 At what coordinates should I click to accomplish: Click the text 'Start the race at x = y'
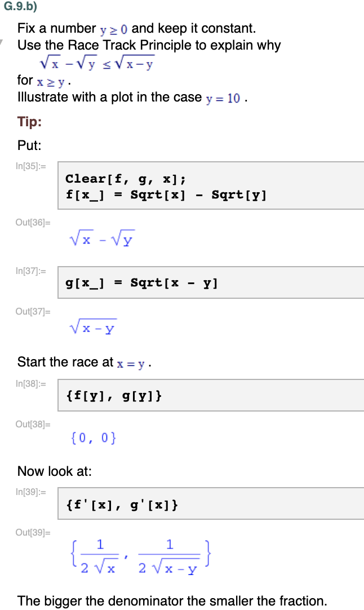coord(85,362)
